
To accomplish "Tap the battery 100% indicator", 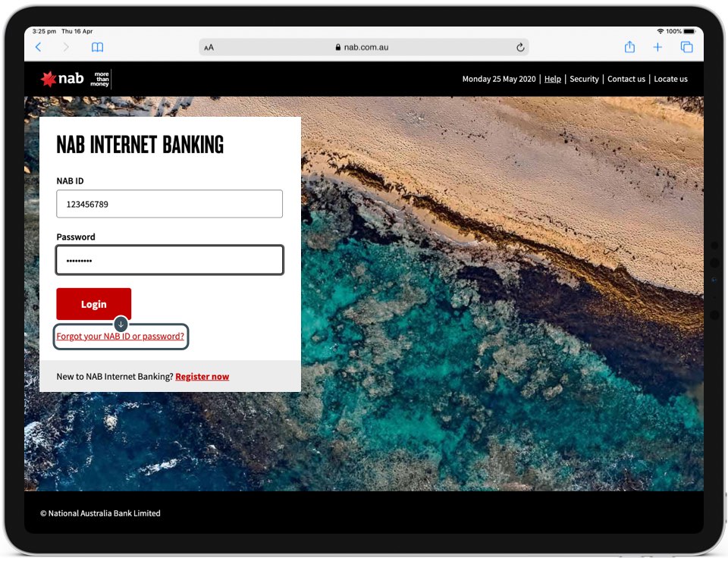I will tap(681, 31).
